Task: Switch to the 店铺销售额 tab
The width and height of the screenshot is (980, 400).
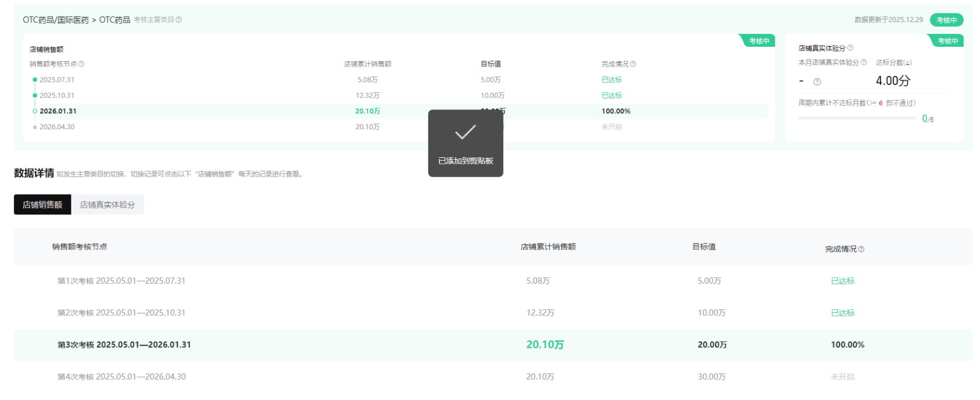Action: pos(43,205)
